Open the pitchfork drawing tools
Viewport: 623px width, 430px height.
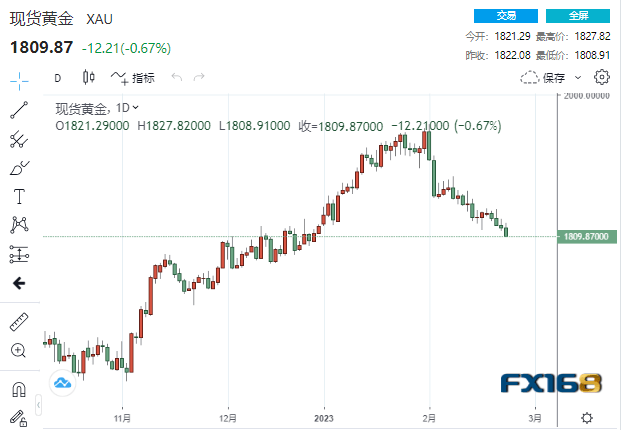point(18,138)
